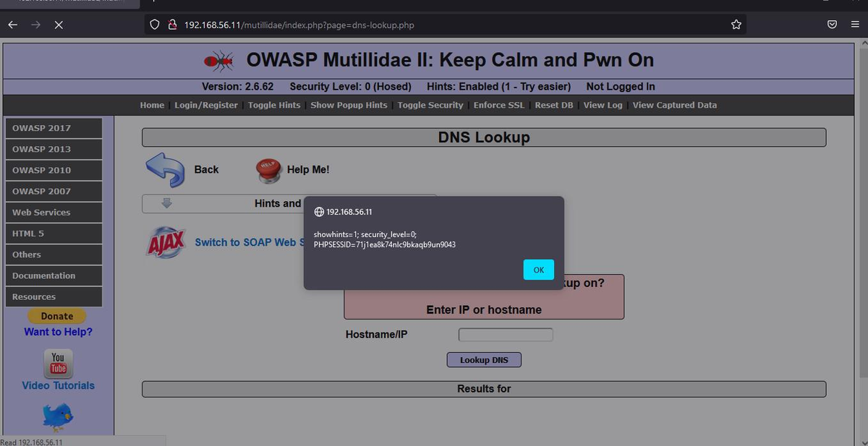868x446 pixels.
Task: Dismiss the alert with OK
Action: (x=538, y=270)
